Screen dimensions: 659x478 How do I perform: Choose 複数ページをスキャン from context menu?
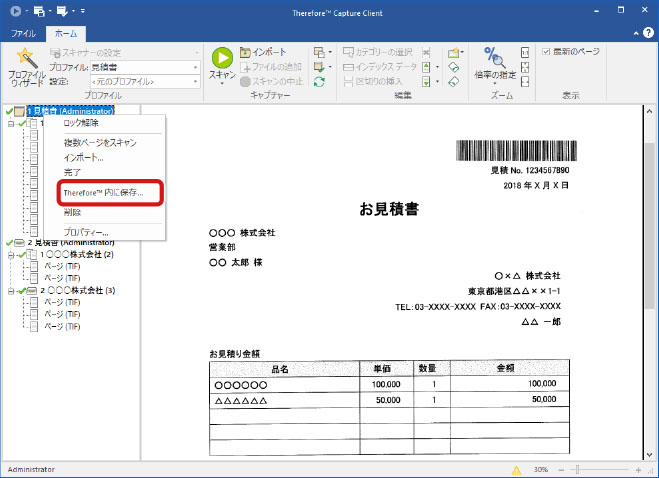[100, 143]
